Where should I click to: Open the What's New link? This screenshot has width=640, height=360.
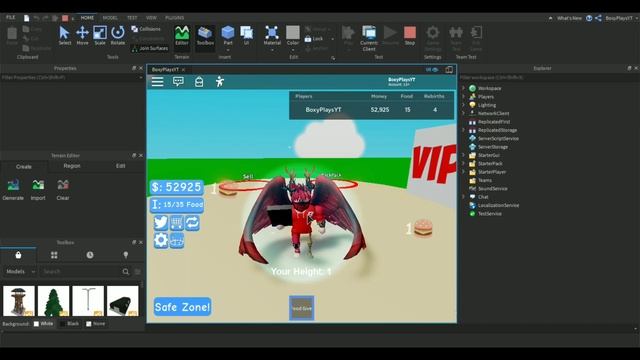[x=569, y=18]
